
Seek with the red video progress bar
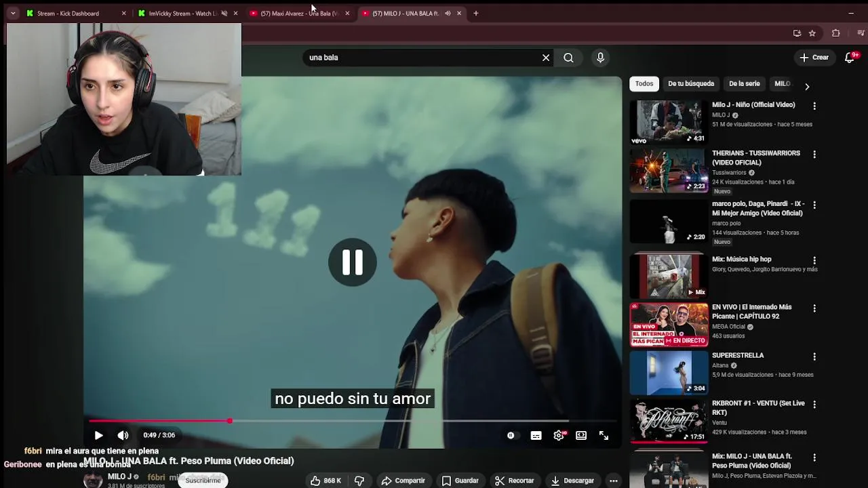coord(353,421)
